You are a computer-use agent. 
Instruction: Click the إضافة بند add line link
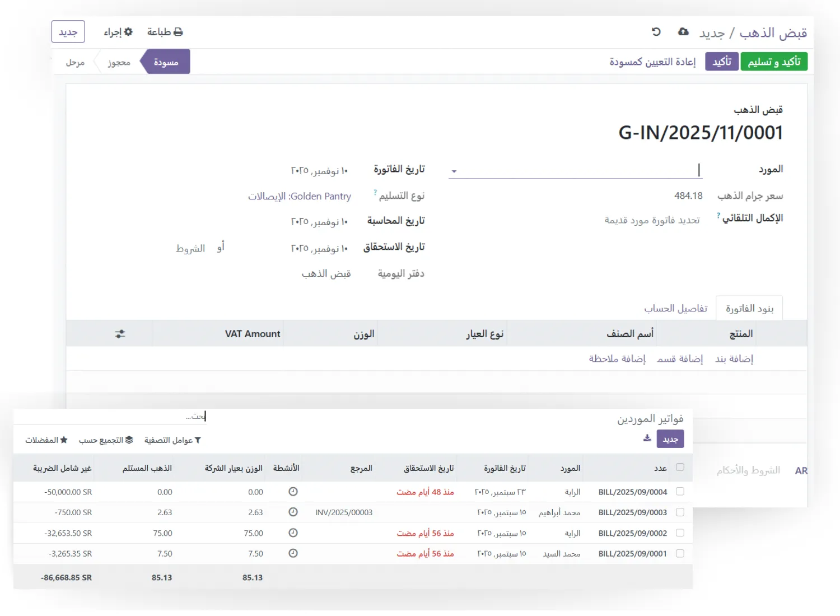[x=734, y=359]
